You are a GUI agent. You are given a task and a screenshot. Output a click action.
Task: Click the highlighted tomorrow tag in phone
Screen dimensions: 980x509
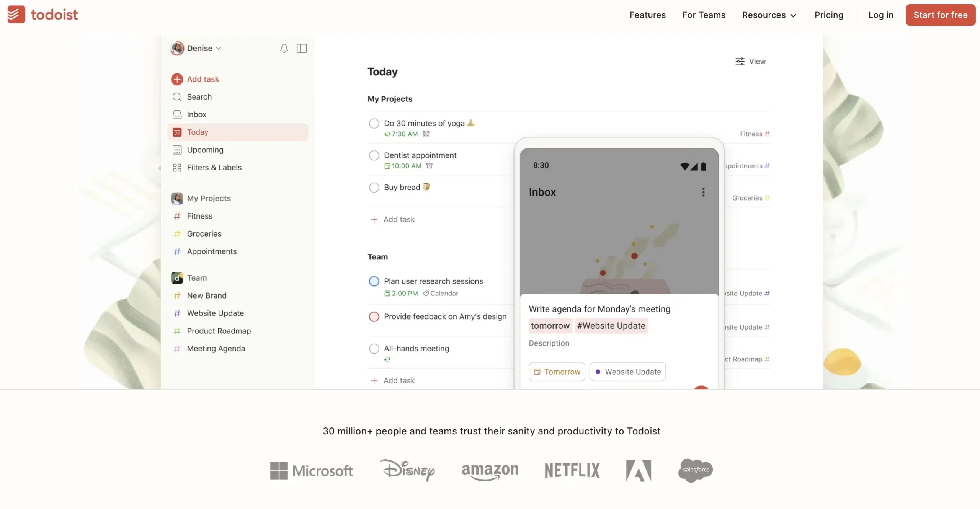pos(550,326)
